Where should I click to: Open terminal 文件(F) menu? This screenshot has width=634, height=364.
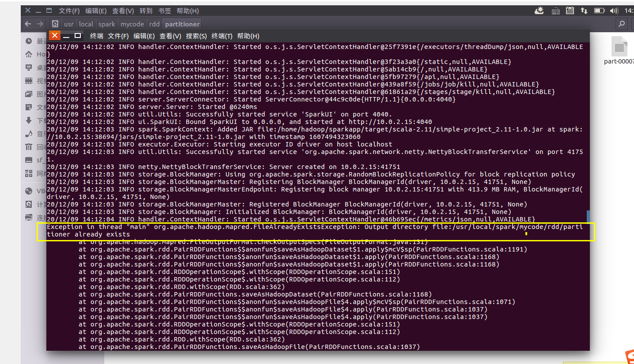(x=118, y=36)
